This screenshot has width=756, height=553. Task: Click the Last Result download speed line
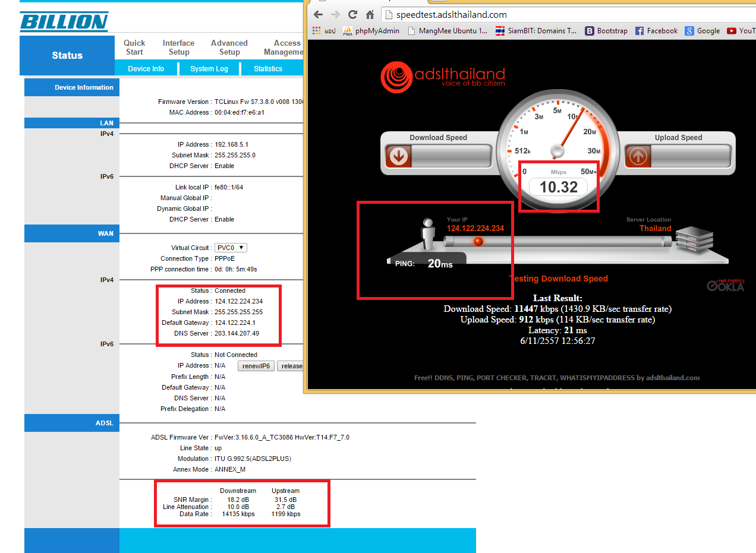pos(557,309)
